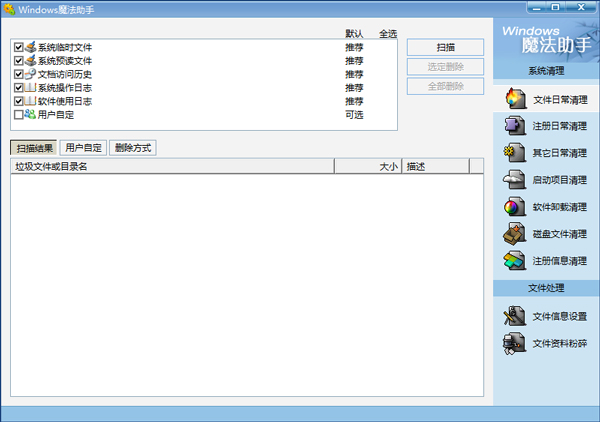This screenshot has height=422, width=600.
Task: Open 其它日常清理 icon
Action: (515, 153)
